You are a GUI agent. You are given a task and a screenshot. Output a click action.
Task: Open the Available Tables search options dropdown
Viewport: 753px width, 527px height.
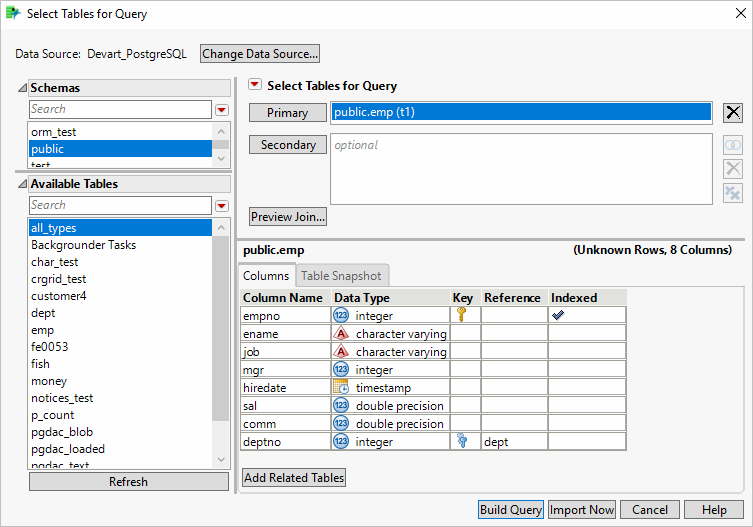[x=222, y=205]
